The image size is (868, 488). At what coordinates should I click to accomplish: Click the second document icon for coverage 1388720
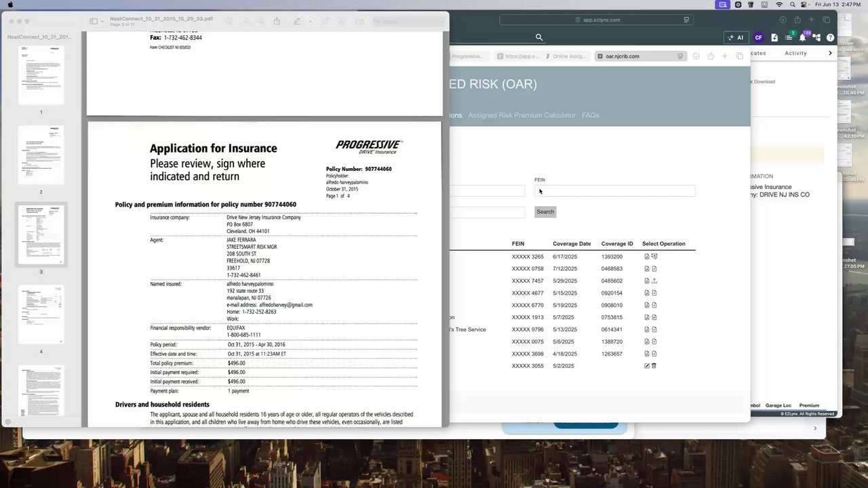pyautogui.click(x=654, y=342)
